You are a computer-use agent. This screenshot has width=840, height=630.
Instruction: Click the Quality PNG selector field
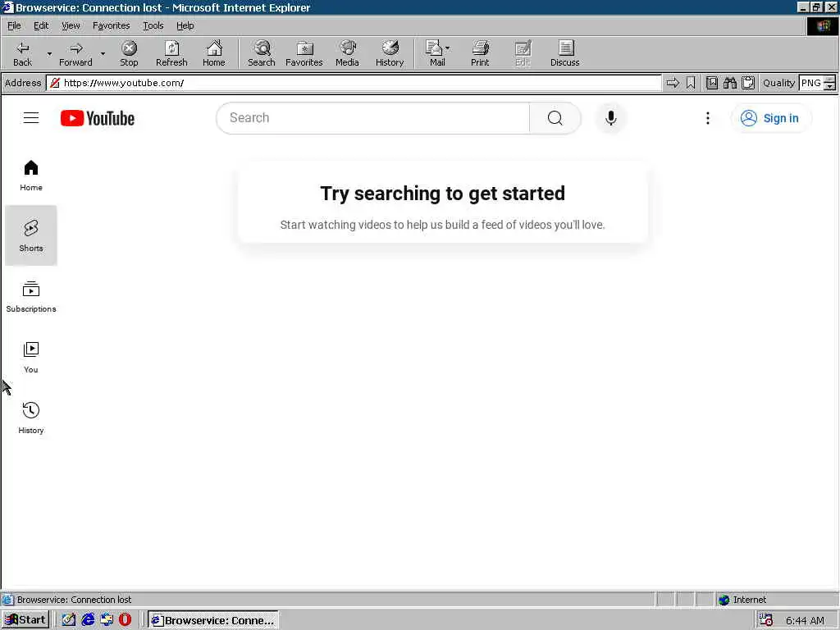click(x=811, y=83)
